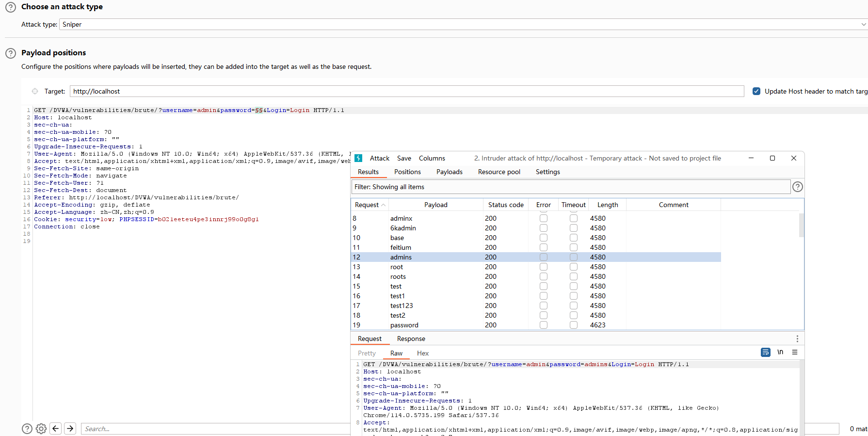
Task: Select the result row with payload feitium
Action: [536, 247]
